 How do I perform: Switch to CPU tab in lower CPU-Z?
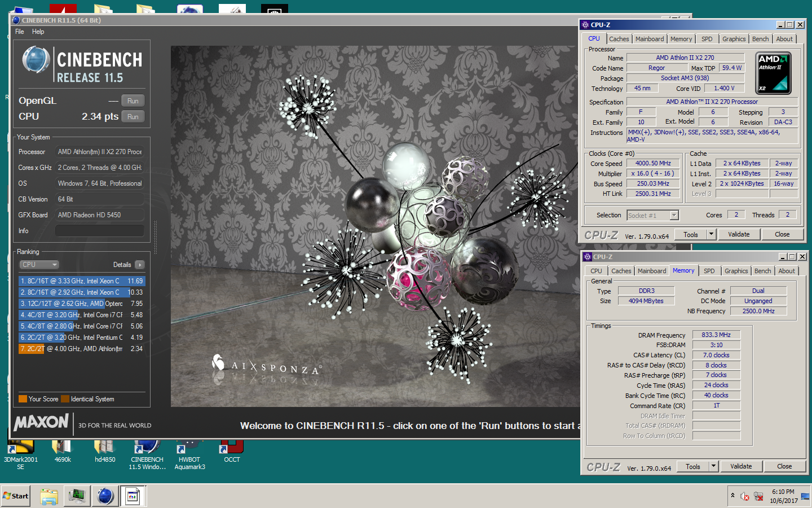pyautogui.click(x=596, y=271)
